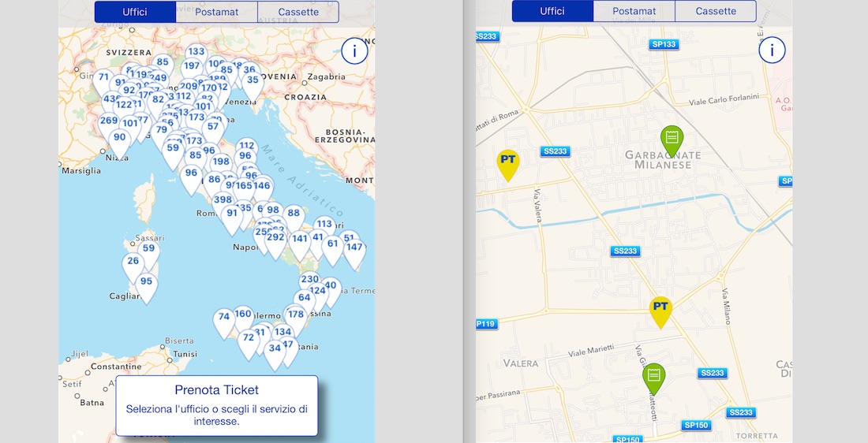Open the cluster pin numbered 398
This screenshot has width=868, height=443.
(223, 201)
